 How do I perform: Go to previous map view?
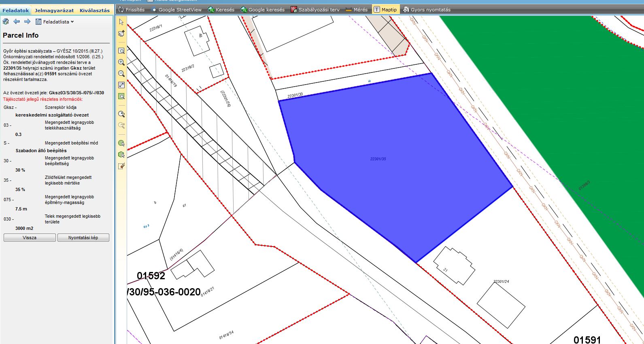tap(121, 114)
